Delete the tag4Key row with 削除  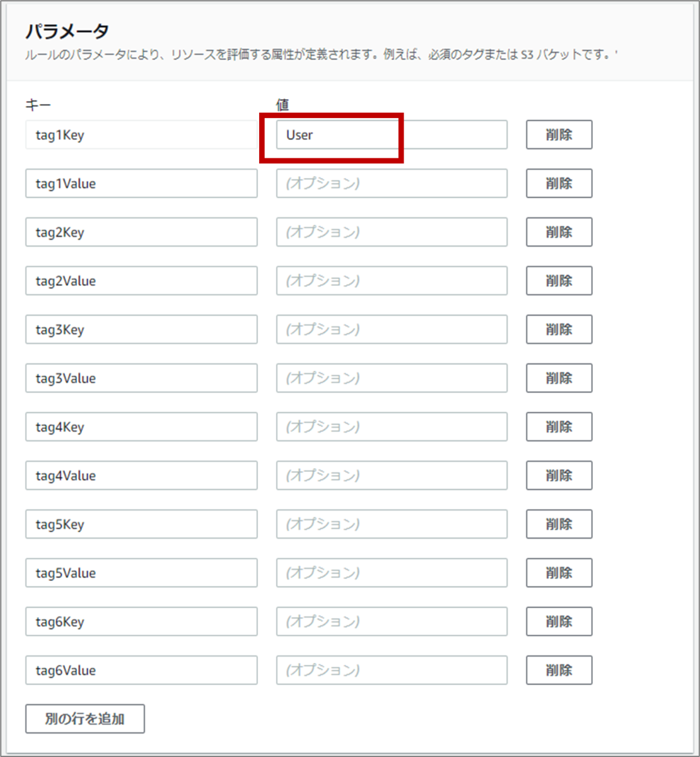pyautogui.click(x=559, y=427)
